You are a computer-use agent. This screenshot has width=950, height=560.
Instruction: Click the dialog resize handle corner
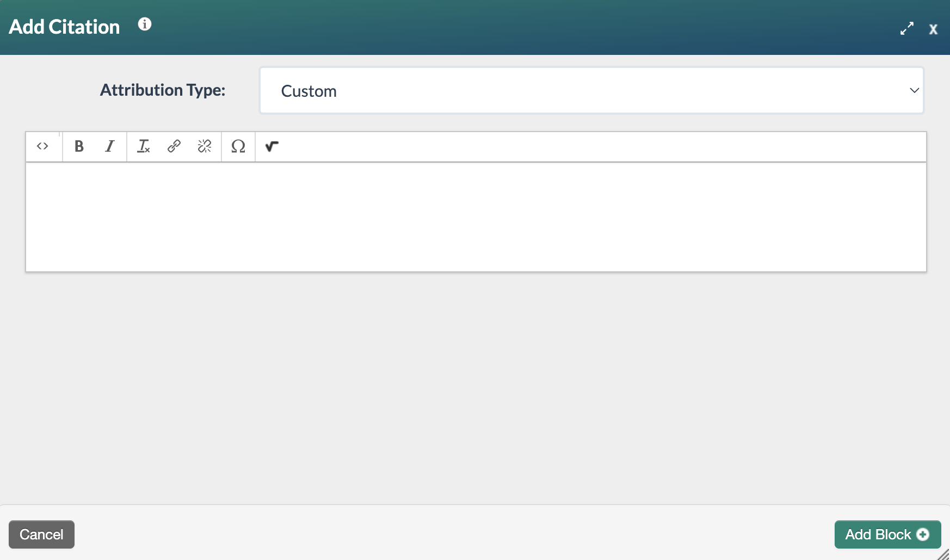[944, 554]
